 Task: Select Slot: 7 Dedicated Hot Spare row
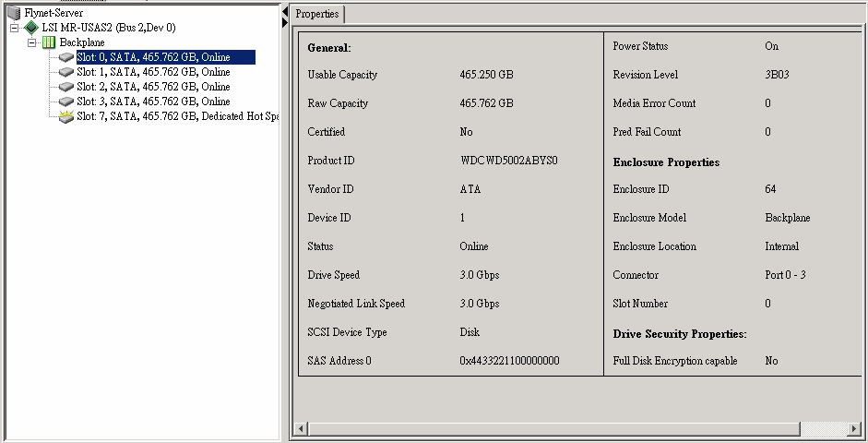[x=177, y=116]
